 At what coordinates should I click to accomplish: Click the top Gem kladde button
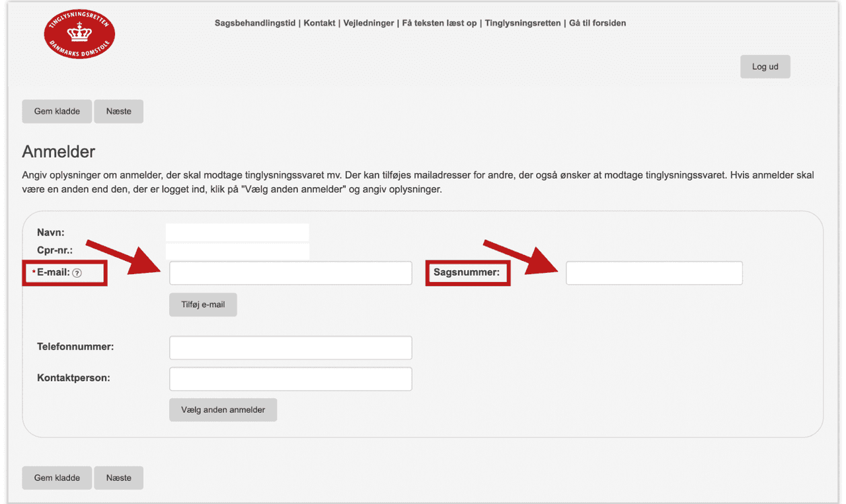(x=57, y=112)
